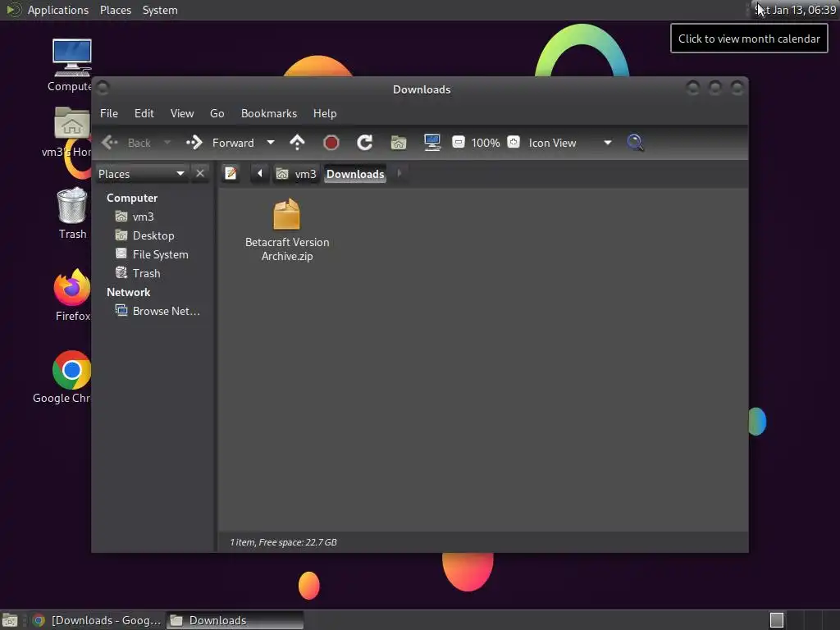Open the Edit menu

pyautogui.click(x=144, y=113)
